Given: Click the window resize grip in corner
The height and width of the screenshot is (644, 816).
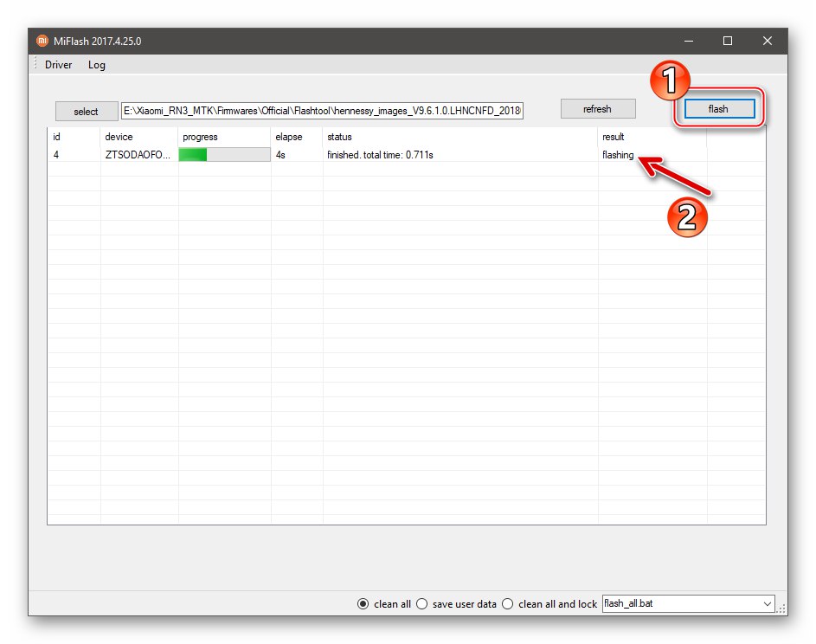Looking at the screenshot, I should pyautogui.click(x=781, y=609).
